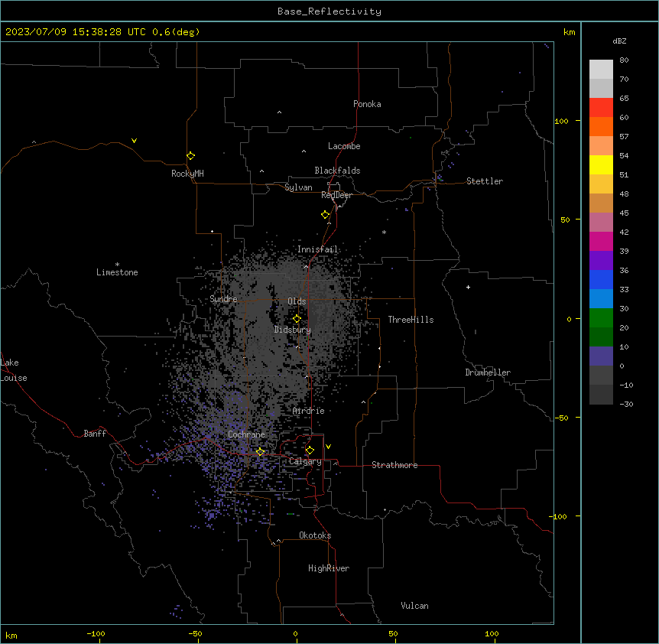Select the slate purple 0-10 dBZ swatch
This screenshot has width=659, height=644.
point(601,356)
